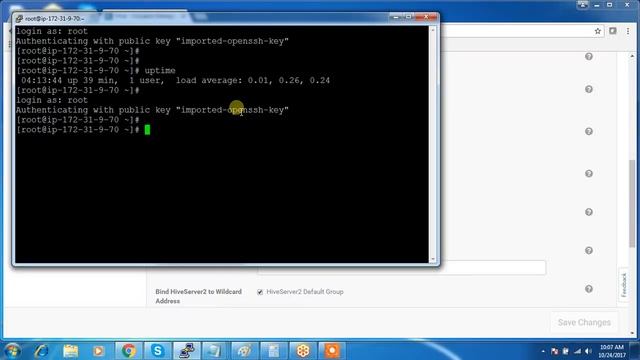Open the topmost help question mark icon
The image size is (640, 360).
pyautogui.click(x=589, y=56)
